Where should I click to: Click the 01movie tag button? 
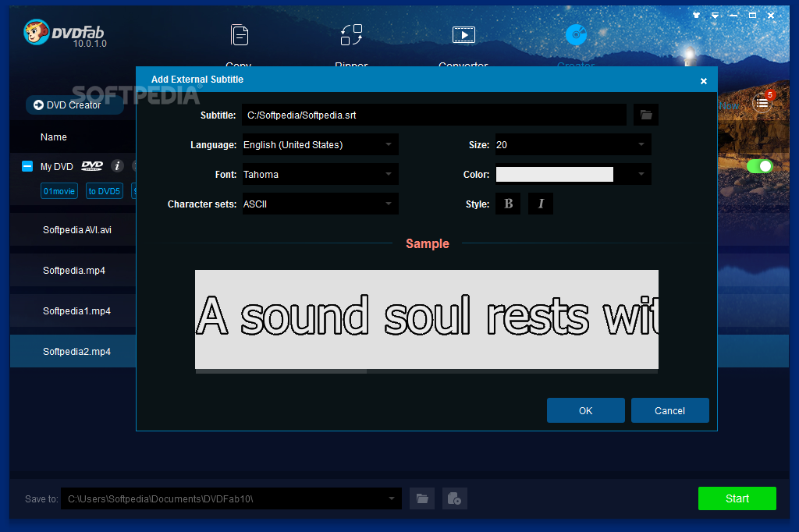(x=59, y=191)
